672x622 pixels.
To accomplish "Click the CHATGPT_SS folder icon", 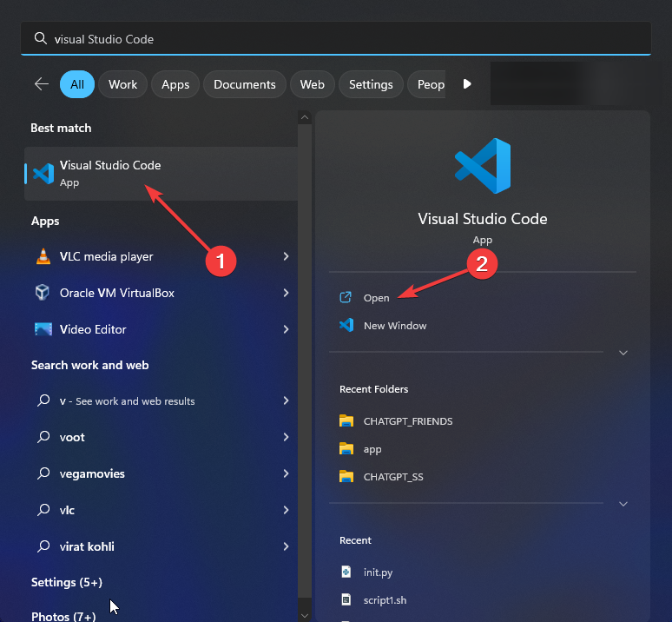I will [x=346, y=477].
